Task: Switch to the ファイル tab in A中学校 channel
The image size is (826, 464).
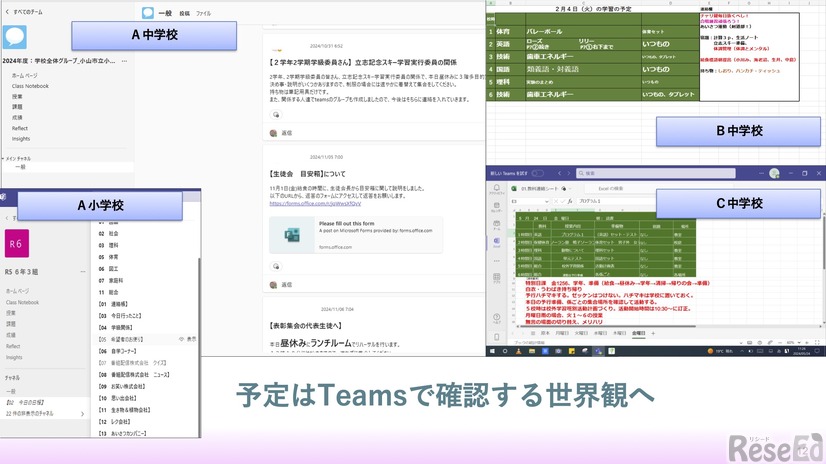Action: tap(203, 14)
